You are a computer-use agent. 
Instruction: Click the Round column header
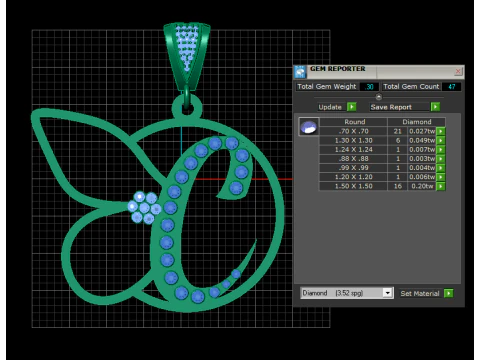click(x=354, y=122)
